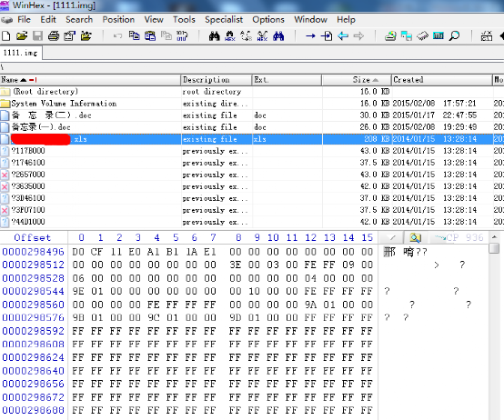Click the Go To Sector icon
Viewport: 504px width, 420px height.
(x=327, y=35)
